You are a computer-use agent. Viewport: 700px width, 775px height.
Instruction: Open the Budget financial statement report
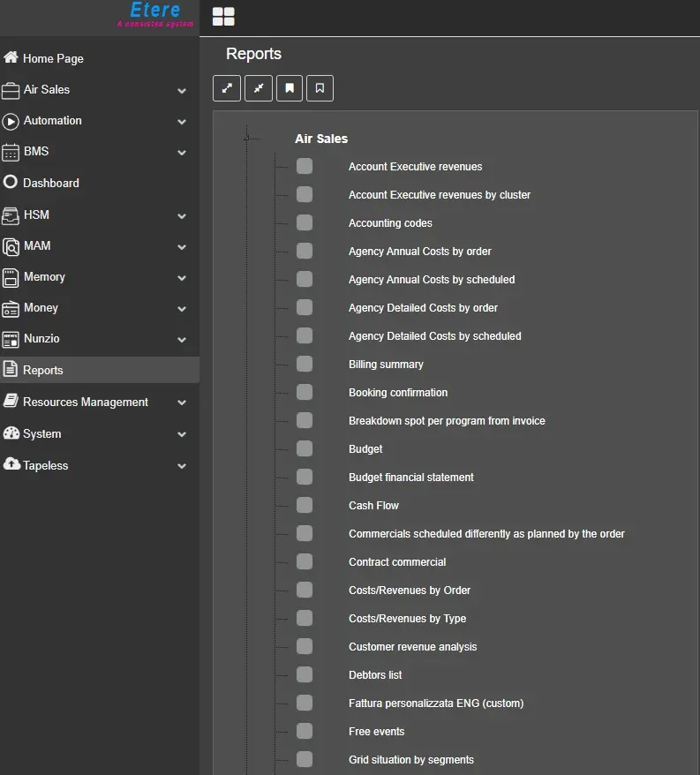pos(410,478)
